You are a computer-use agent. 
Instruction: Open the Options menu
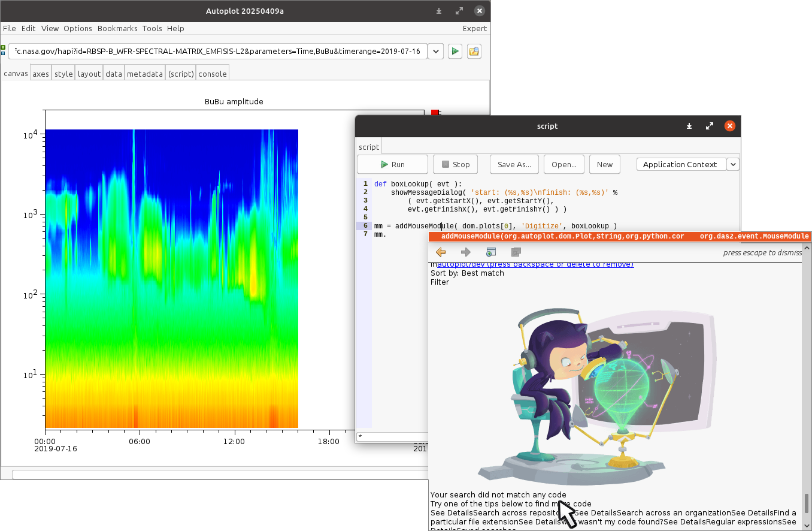(x=78, y=28)
